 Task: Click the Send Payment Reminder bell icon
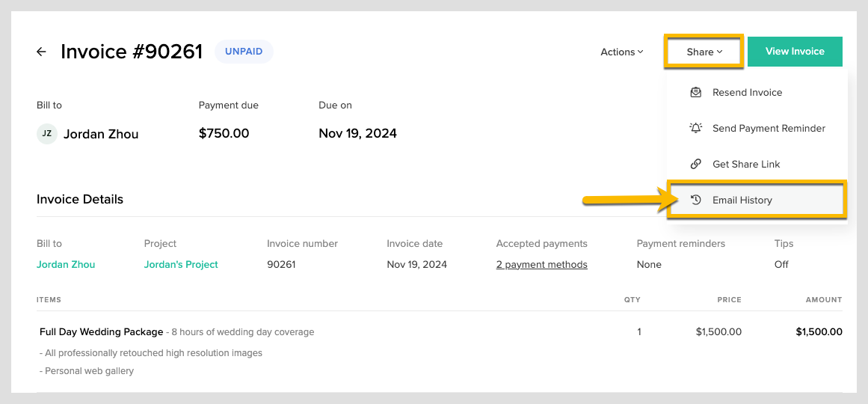point(696,128)
